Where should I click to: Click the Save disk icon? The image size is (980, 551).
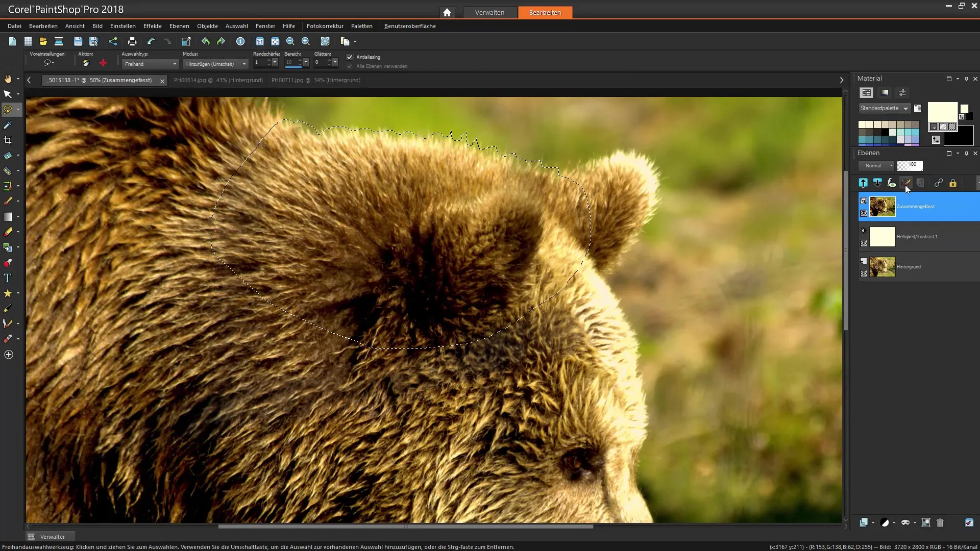click(78, 41)
